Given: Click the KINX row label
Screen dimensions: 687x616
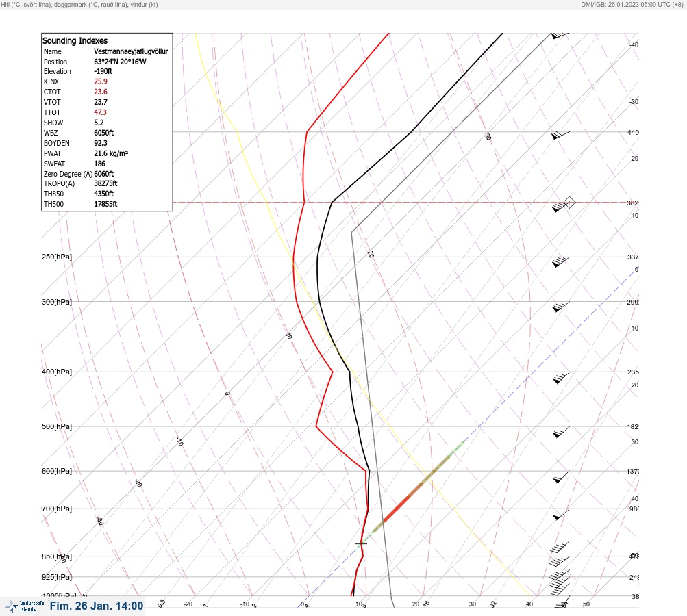Looking at the screenshot, I should tap(51, 81).
